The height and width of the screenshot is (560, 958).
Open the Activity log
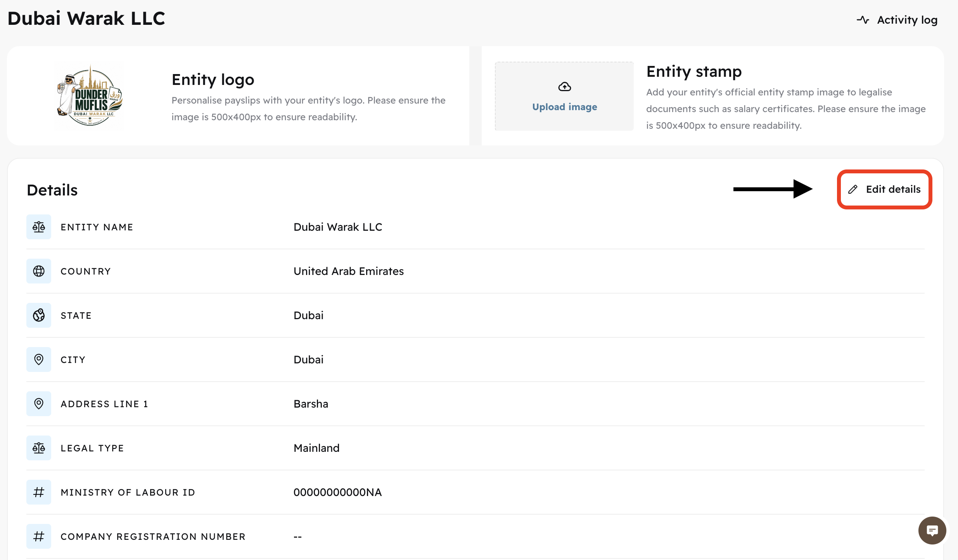(x=907, y=20)
